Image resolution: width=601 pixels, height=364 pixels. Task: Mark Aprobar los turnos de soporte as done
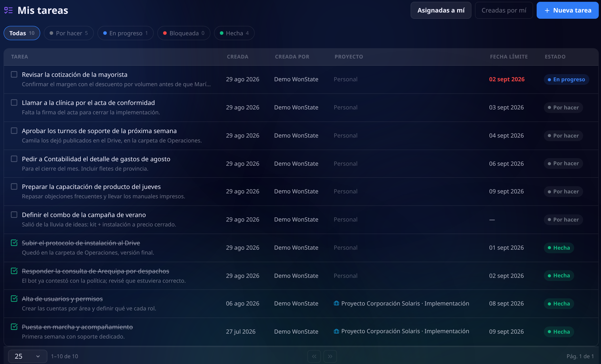pyautogui.click(x=14, y=131)
